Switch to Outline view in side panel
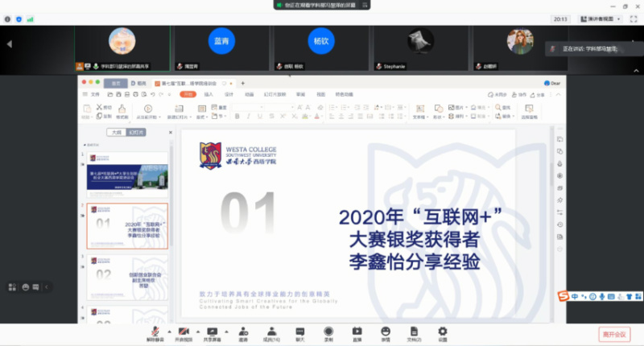644x346 pixels. click(117, 133)
